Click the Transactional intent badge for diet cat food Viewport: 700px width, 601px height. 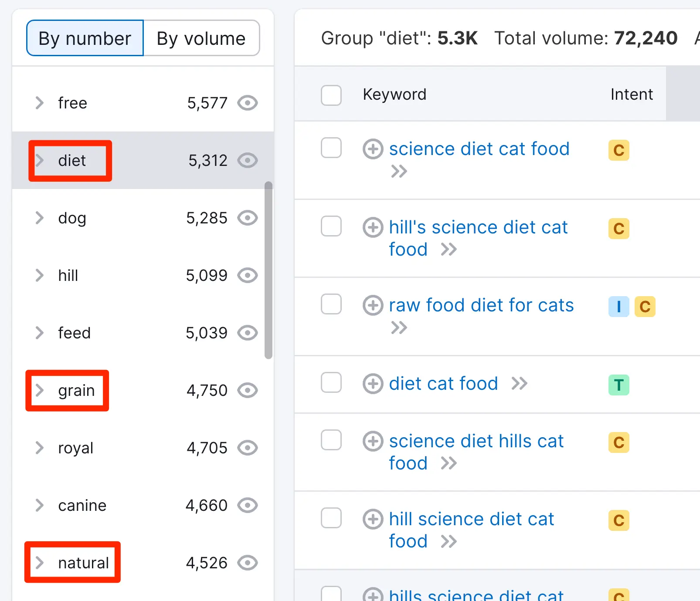tap(618, 385)
